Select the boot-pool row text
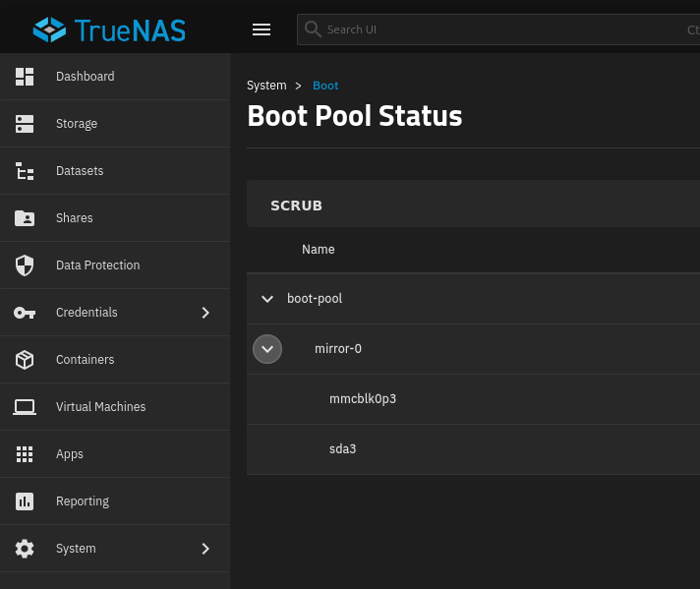700x589 pixels. tap(315, 298)
